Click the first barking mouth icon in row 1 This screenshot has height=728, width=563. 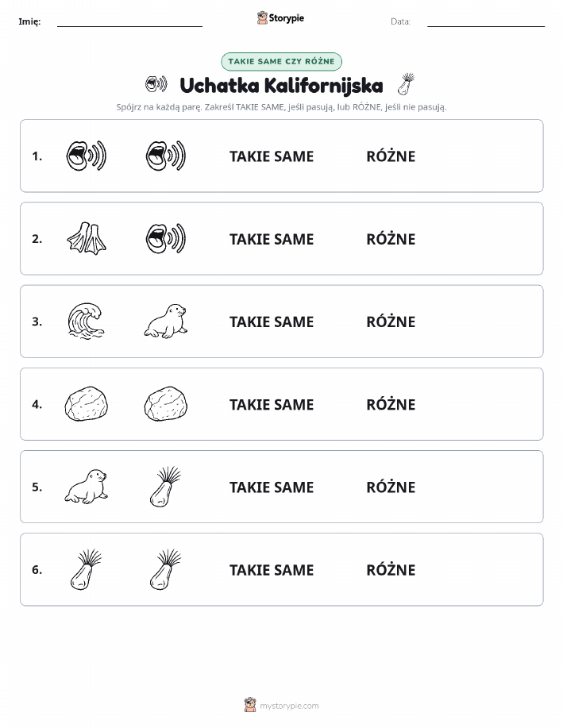click(x=86, y=156)
